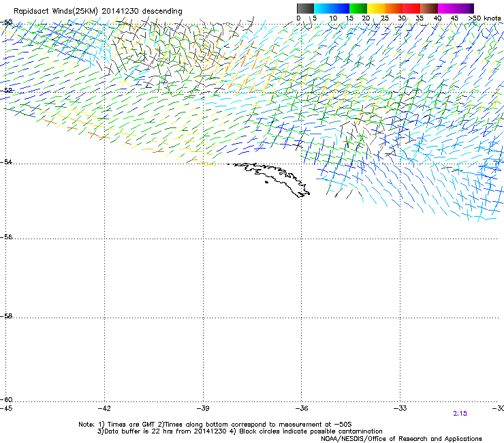Click the purple '2:15' swath time label

coord(460,414)
